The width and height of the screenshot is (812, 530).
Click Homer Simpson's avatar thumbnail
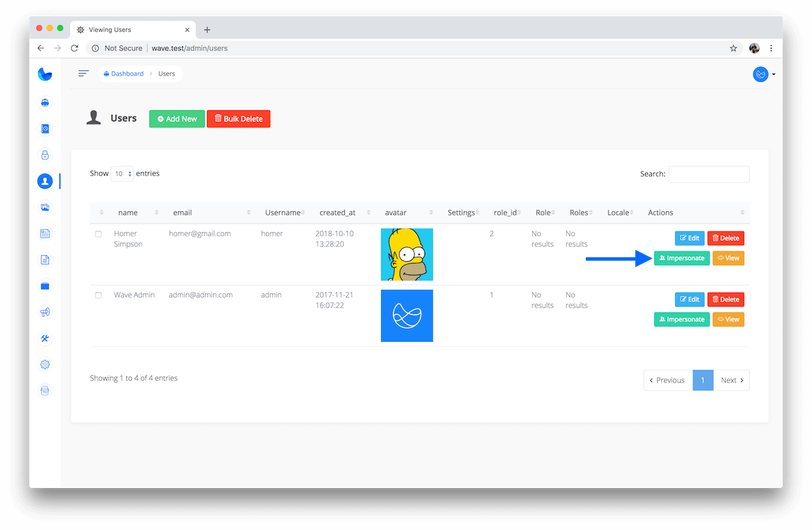407,254
